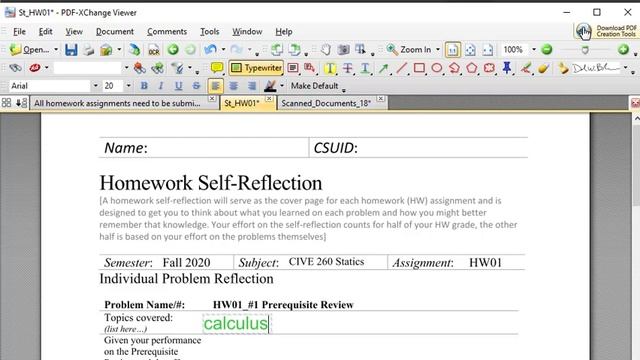The height and width of the screenshot is (360, 640).
Task: Click the Open... button
Action: pos(29,50)
